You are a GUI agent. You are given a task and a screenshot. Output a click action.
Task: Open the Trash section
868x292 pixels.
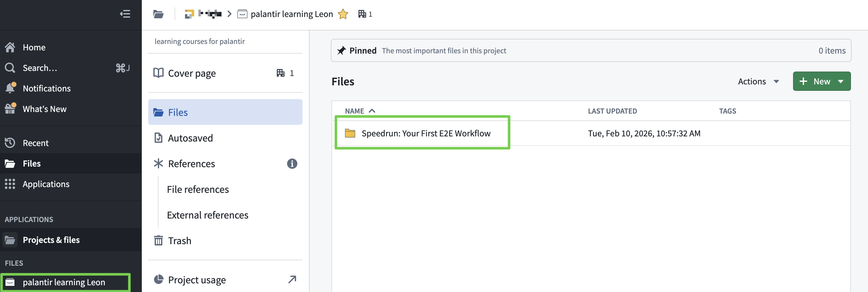[x=179, y=241]
